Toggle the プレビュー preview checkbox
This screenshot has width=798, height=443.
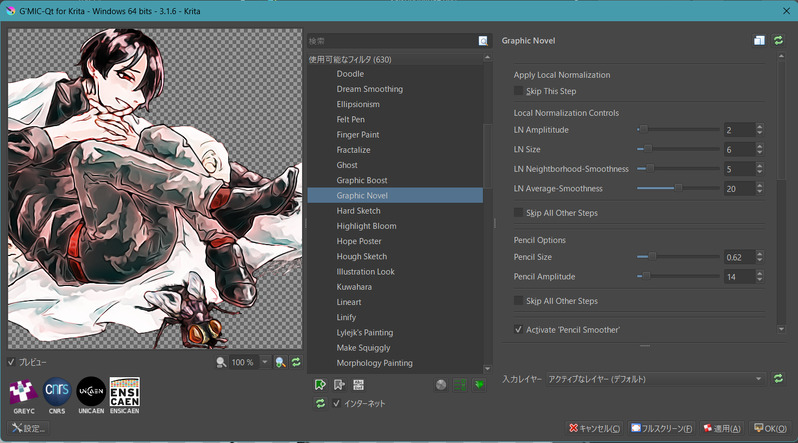pyautogui.click(x=12, y=362)
